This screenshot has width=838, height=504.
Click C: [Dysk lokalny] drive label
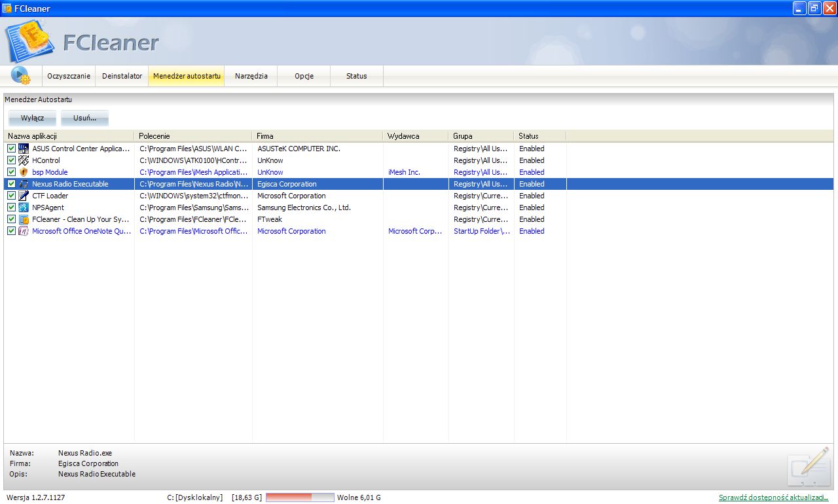click(x=195, y=497)
